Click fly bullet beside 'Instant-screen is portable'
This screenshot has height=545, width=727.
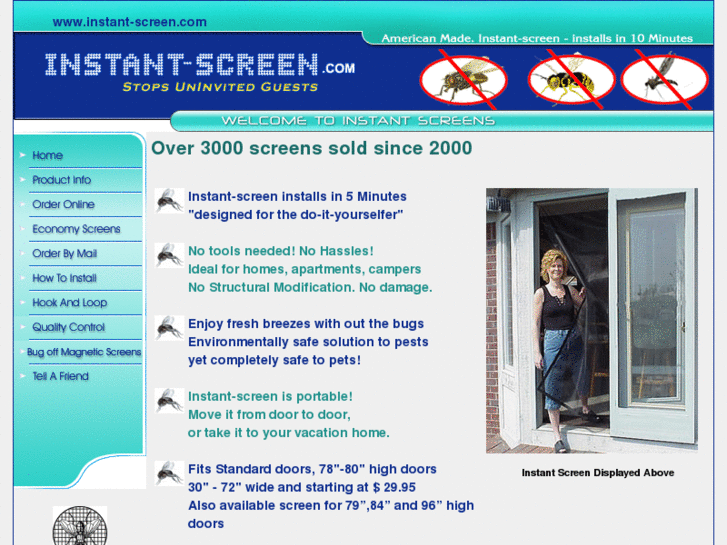coord(169,401)
